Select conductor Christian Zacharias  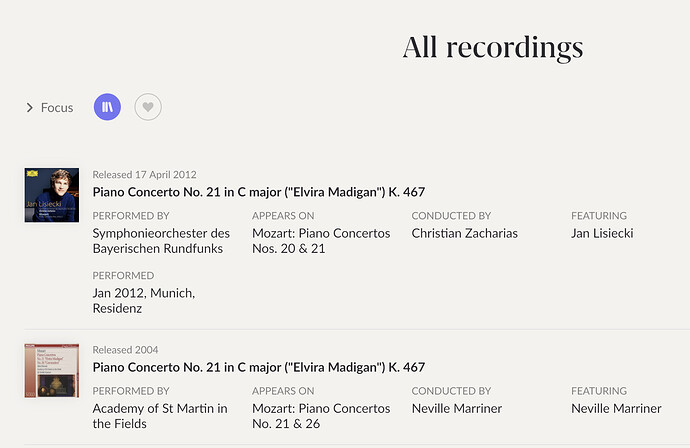click(465, 233)
